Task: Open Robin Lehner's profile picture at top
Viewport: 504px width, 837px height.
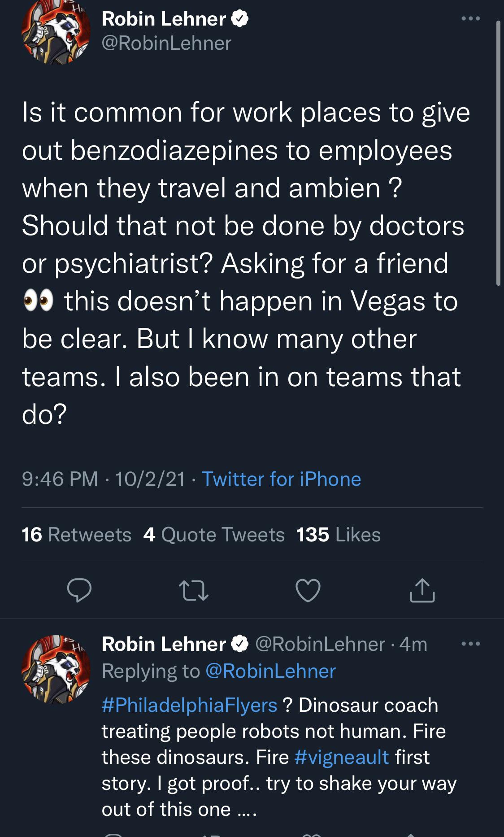Action: (x=56, y=31)
